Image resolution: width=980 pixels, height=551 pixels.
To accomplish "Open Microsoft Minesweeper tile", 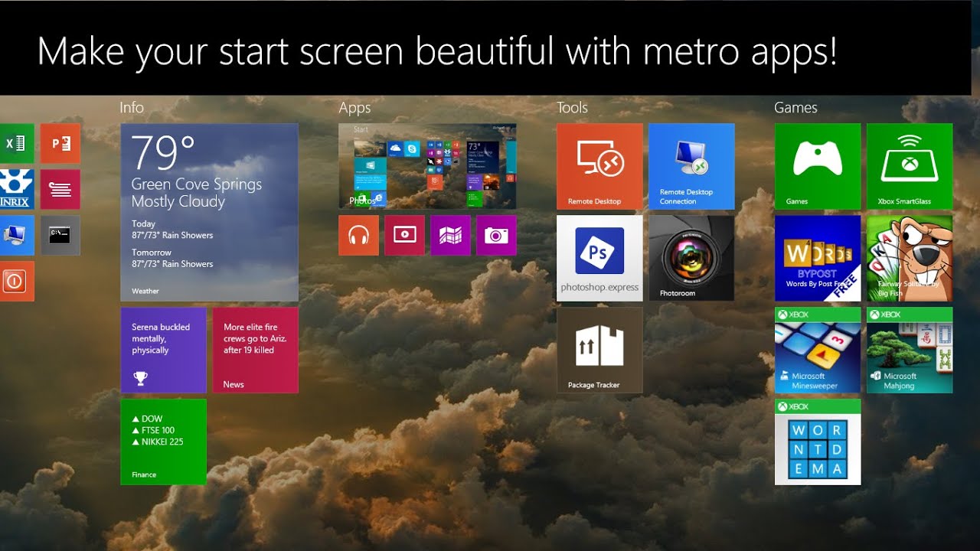I will tap(818, 350).
